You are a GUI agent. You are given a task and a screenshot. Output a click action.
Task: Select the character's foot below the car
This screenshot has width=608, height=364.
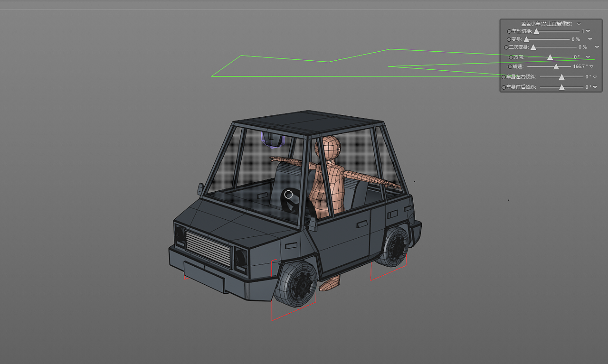pos(330,283)
